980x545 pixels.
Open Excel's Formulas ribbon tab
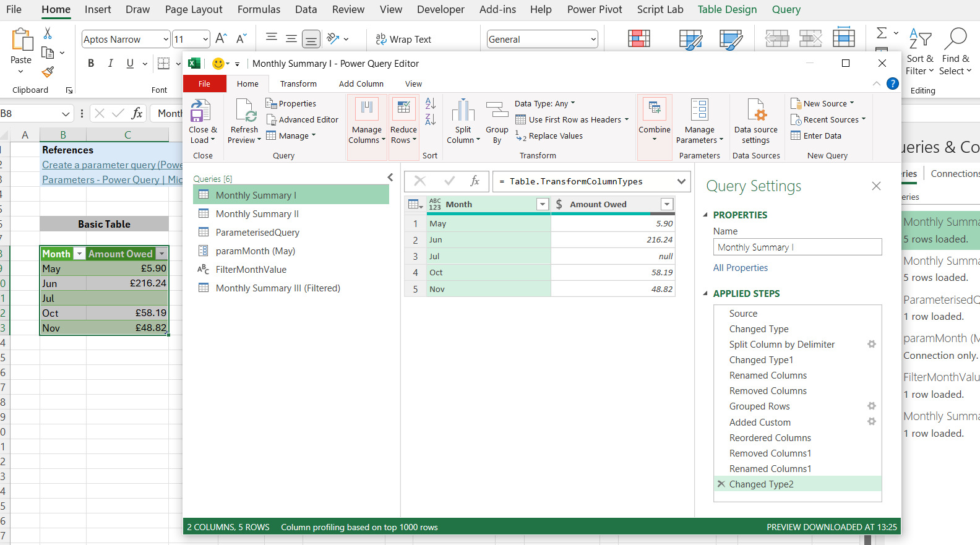(259, 9)
